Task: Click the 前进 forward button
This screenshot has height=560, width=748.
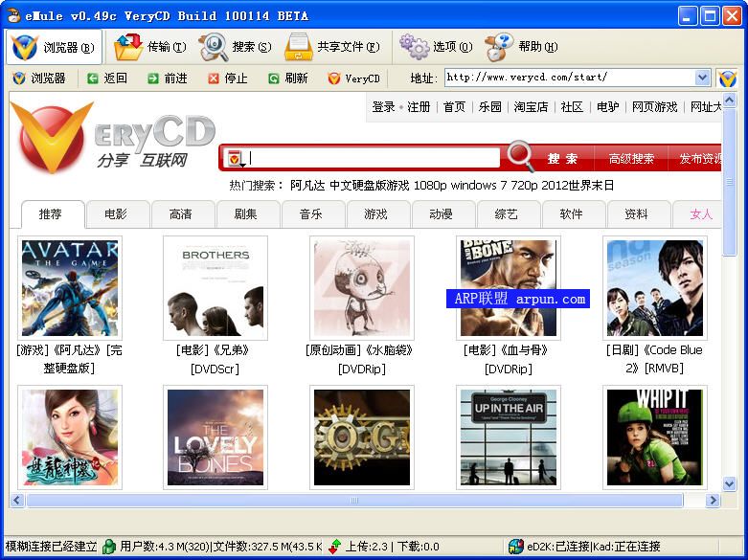Action: pos(168,78)
